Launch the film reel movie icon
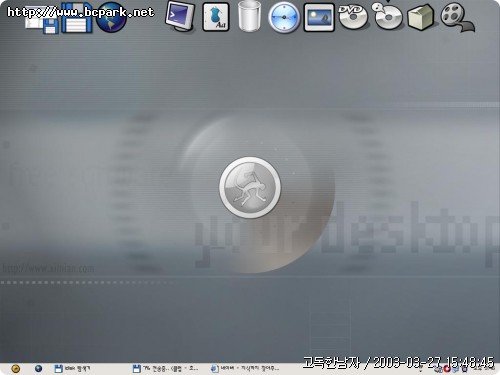Image resolution: width=500 pixels, height=375 pixels. tap(457, 18)
